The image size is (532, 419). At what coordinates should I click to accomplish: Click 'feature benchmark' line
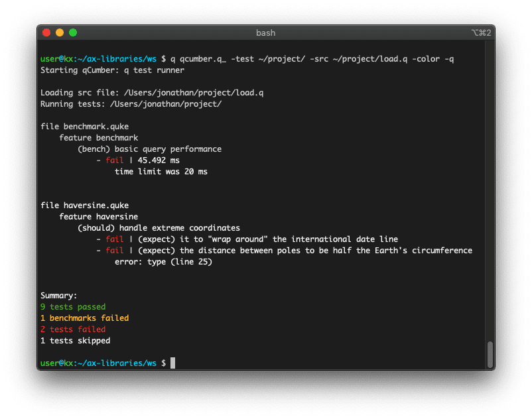coord(99,138)
